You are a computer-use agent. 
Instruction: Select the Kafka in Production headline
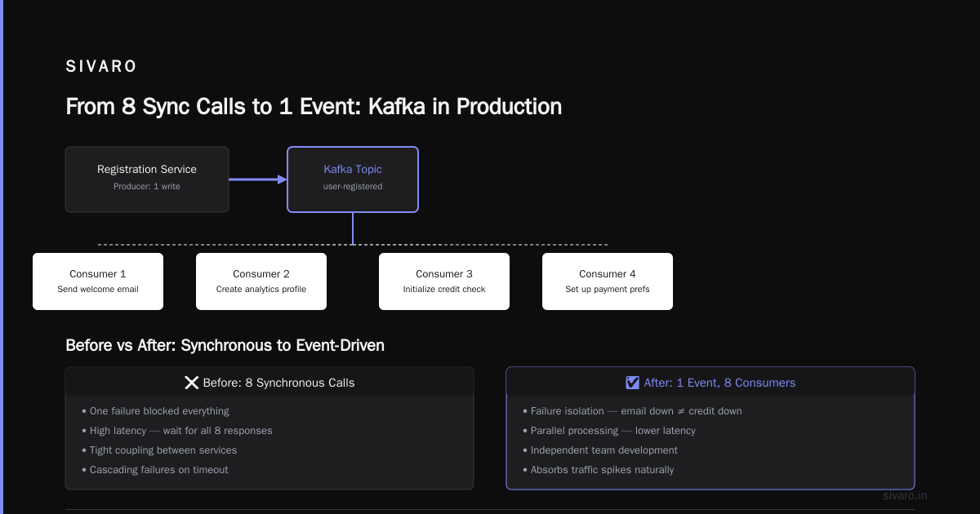click(x=314, y=107)
